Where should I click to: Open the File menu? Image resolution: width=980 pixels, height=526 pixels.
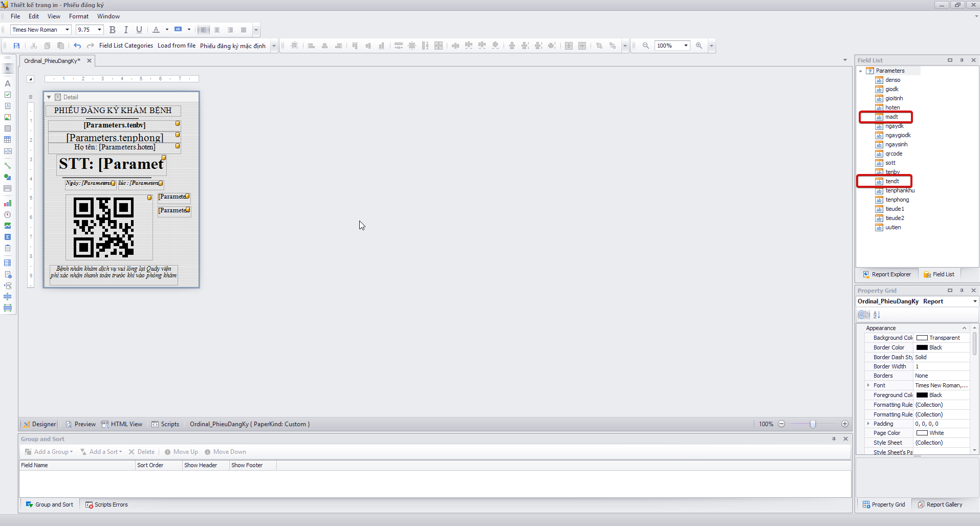click(15, 16)
